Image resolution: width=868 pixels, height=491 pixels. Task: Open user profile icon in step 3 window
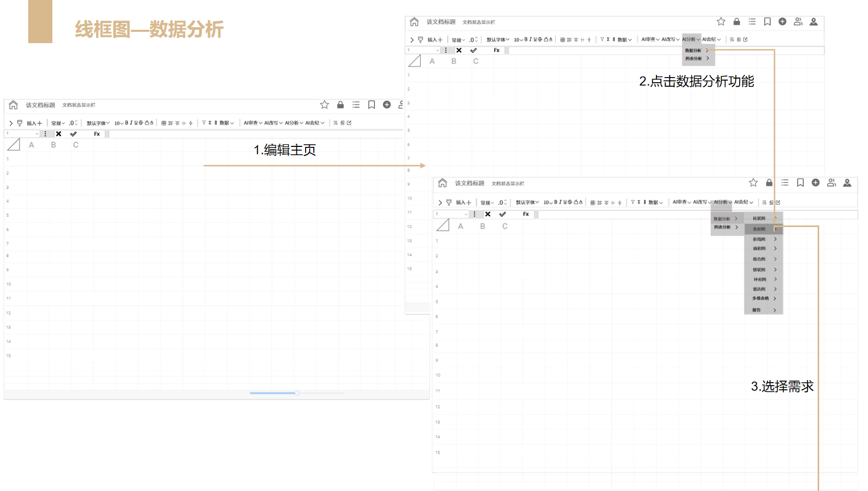847,182
